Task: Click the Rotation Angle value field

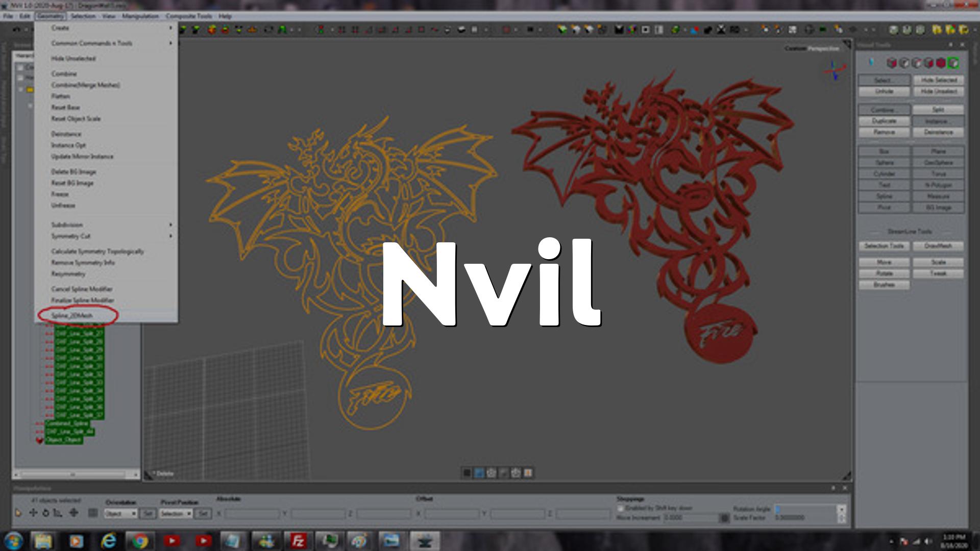Action: pyautogui.click(x=805, y=509)
